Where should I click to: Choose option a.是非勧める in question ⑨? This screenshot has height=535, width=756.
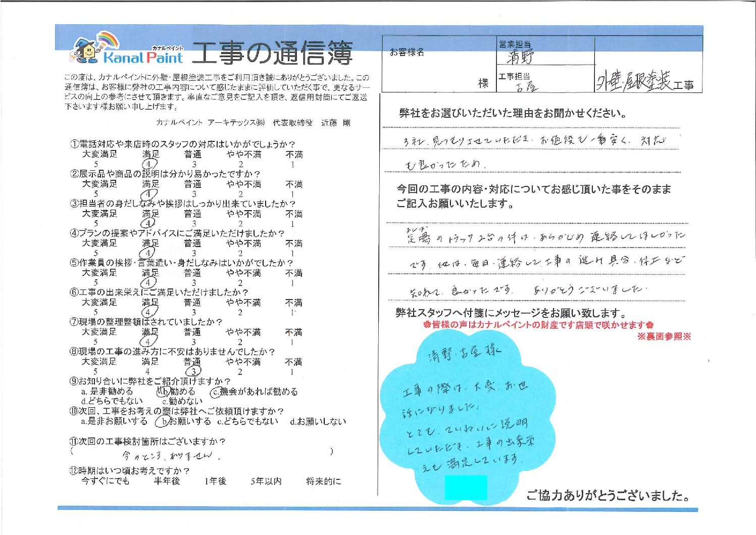click(107, 392)
